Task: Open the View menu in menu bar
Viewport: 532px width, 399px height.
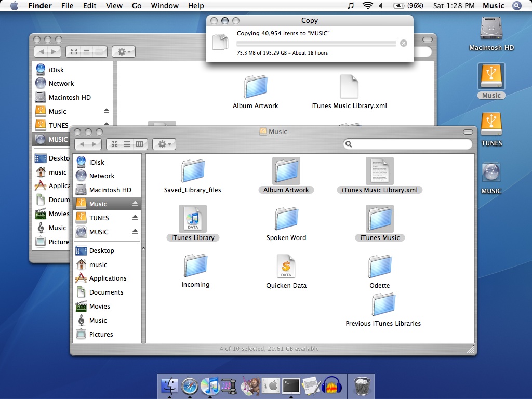Action: click(114, 6)
